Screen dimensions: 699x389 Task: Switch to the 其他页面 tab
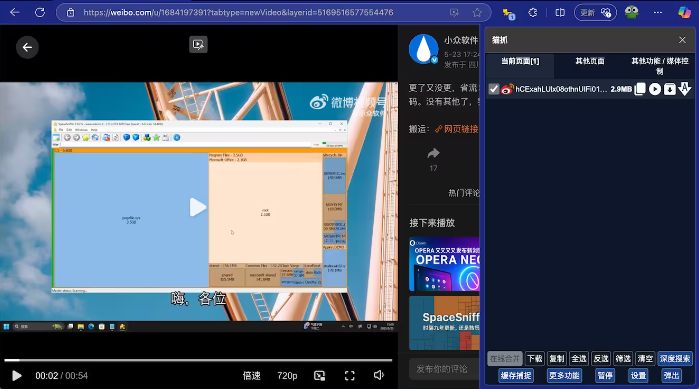[589, 61]
